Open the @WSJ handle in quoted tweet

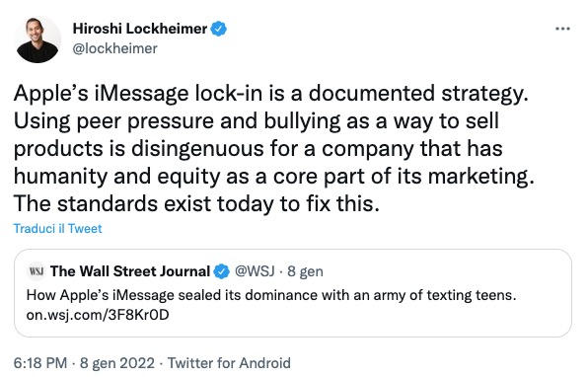tap(255, 270)
